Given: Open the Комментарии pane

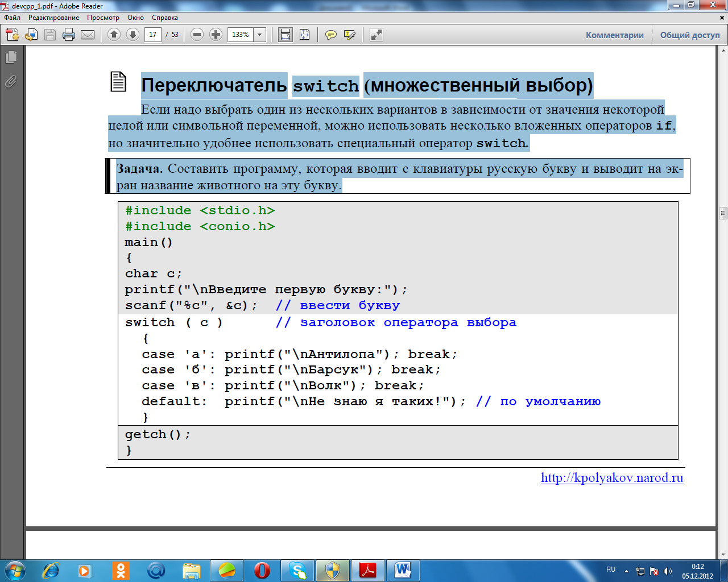Looking at the screenshot, I should pyautogui.click(x=615, y=35).
